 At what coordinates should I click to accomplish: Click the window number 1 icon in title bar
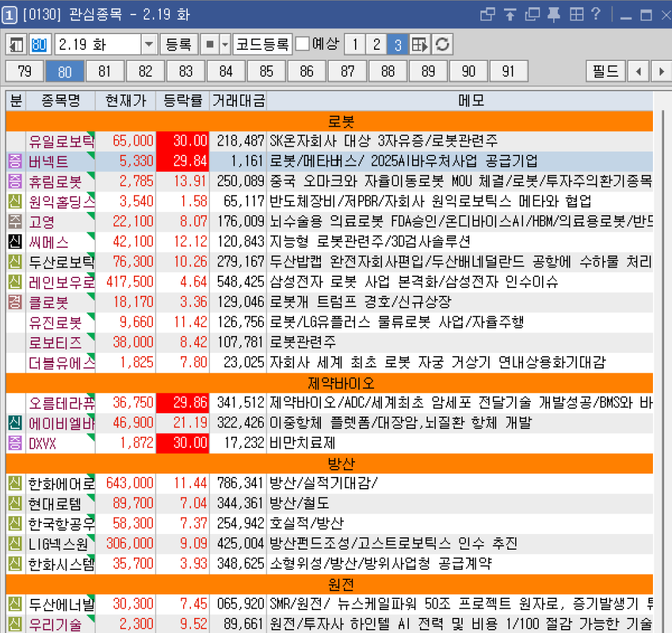tap(9, 15)
